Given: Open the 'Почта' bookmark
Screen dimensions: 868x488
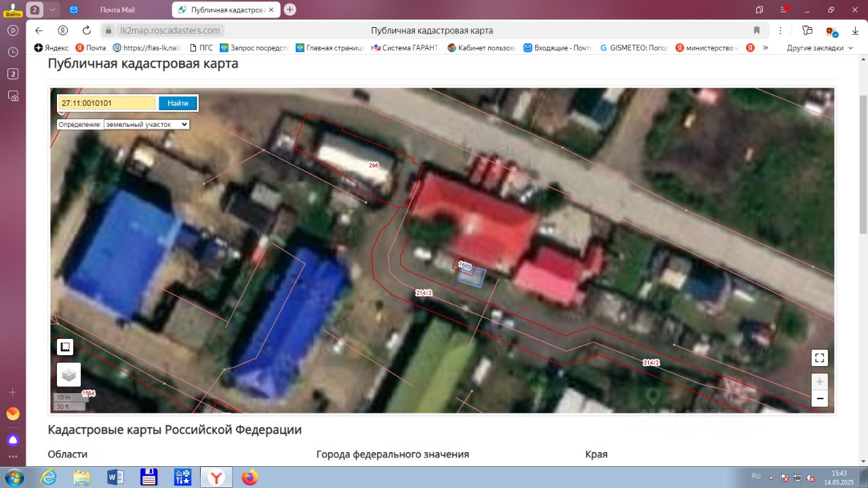Looking at the screenshot, I should pos(91,48).
